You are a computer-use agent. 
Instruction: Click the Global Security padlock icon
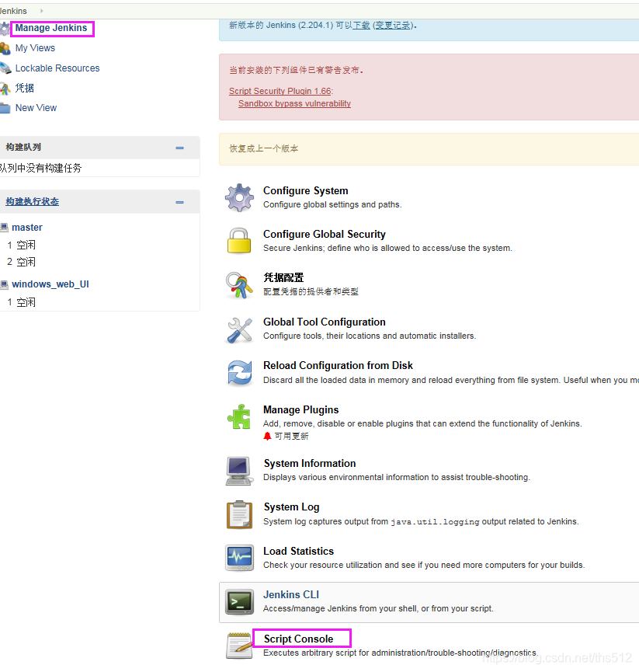(239, 240)
